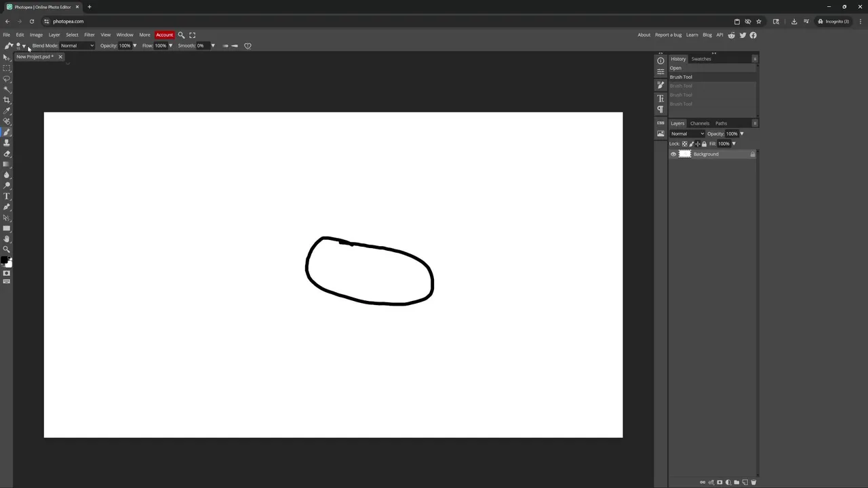Click the Background layer thumbnail
This screenshot has width=868, height=488.
click(x=685, y=155)
